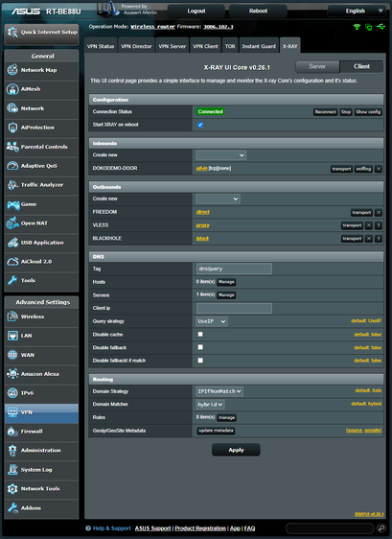Image resolution: width=392 pixels, height=539 pixels.
Task: Switch to the Instant Guard tab
Action: pyautogui.click(x=259, y=46)
